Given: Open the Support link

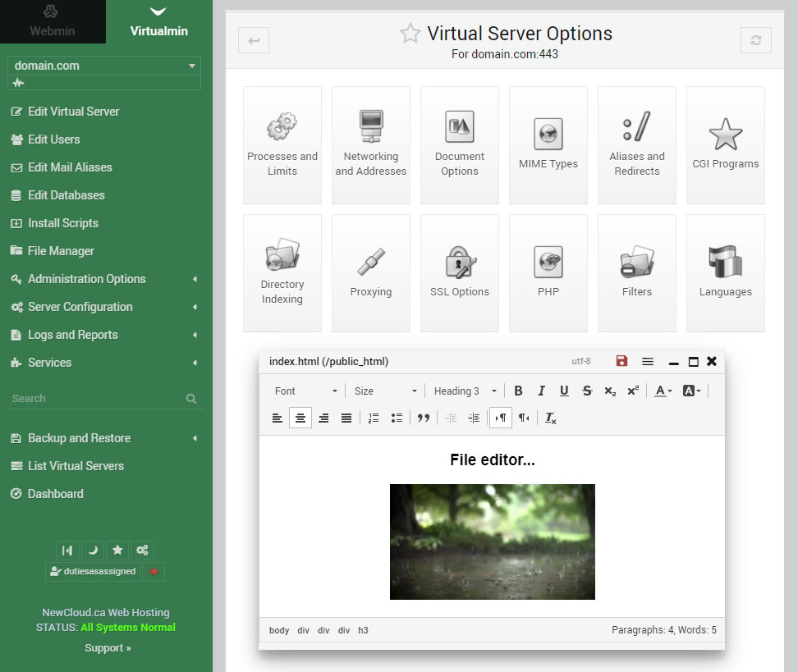Looking at the screenshot, I should click(x=108, y=647).
